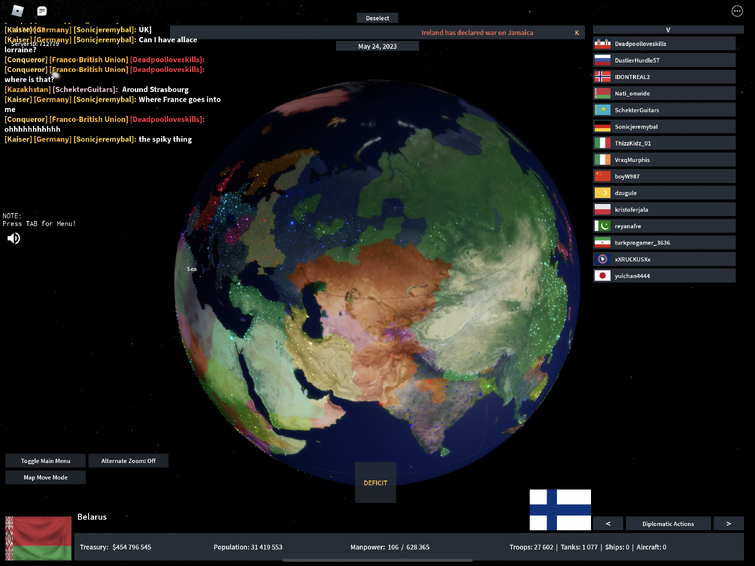Click the "the spiky thing" chat message
The image size is (755, 566).
point(165,139)
